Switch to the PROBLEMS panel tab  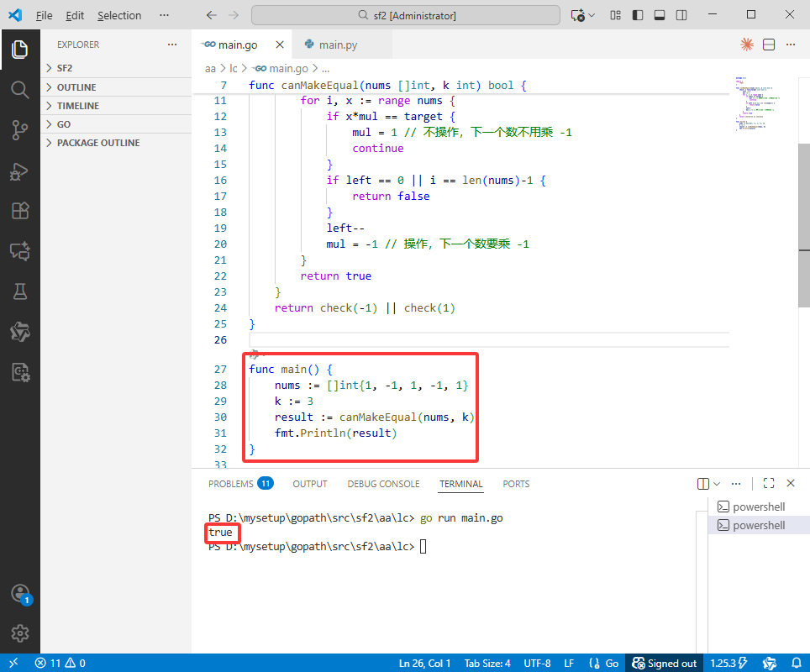tap(240, 484)
